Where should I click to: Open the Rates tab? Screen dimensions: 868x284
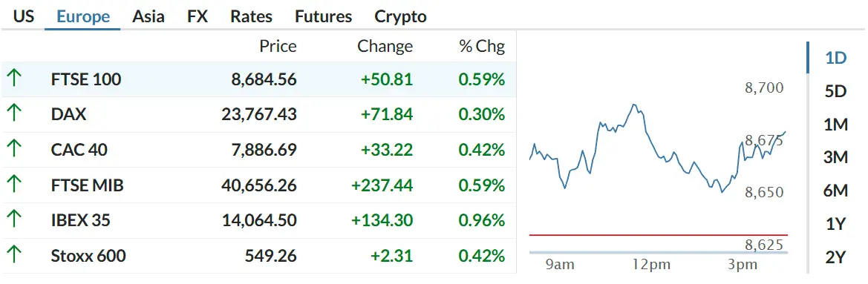pos(251,16)
